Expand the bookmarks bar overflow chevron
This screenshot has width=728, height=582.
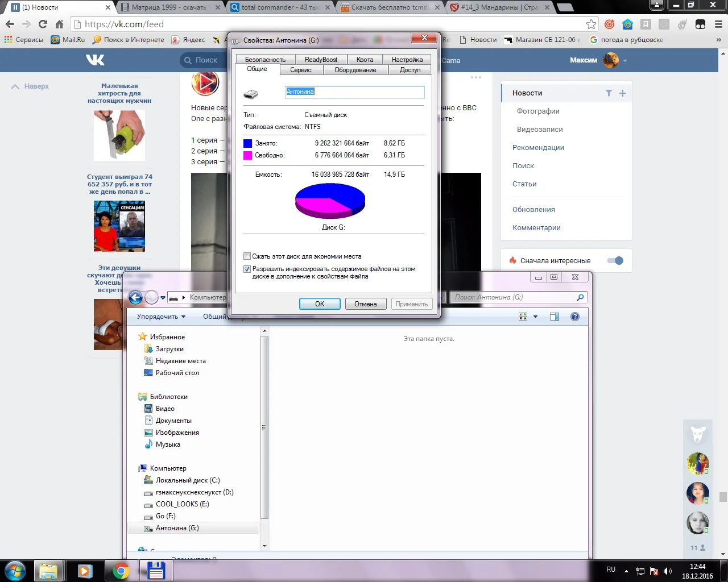click(x=719, y=40)
